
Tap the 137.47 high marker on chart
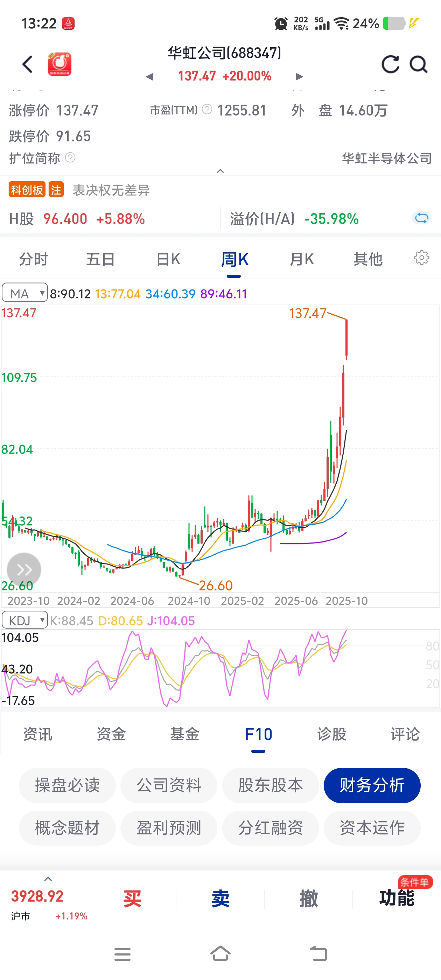308,314
